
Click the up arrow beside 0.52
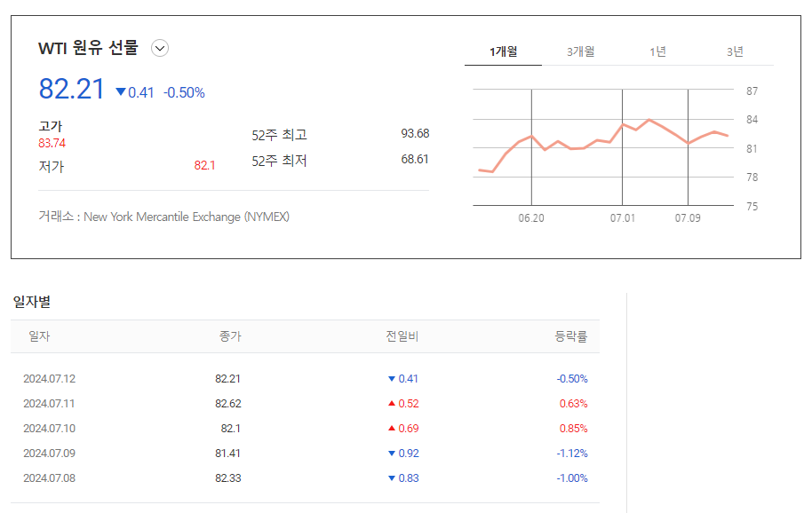[392, 403]
